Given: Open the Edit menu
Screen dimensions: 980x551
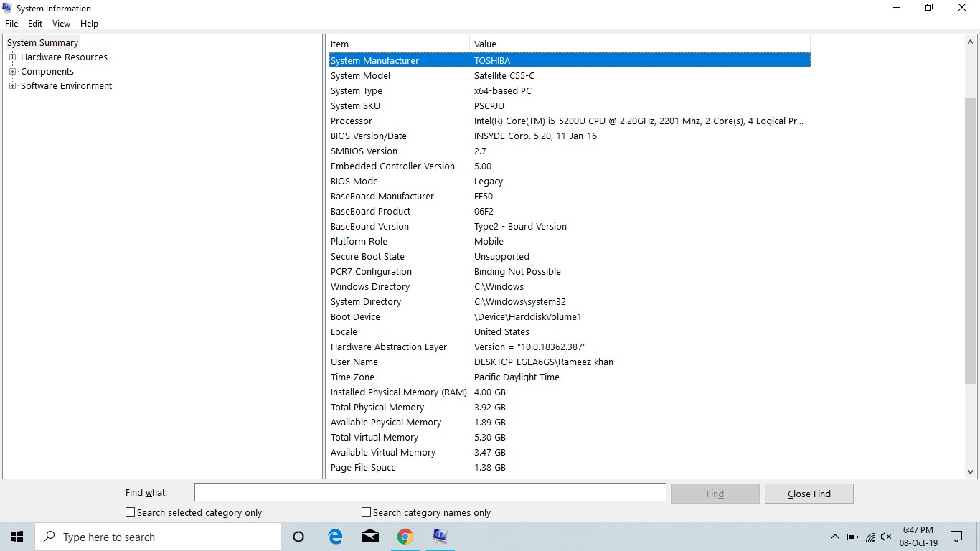Looking at the screenshot, I should pyautogui.click(x=35, y=24).
